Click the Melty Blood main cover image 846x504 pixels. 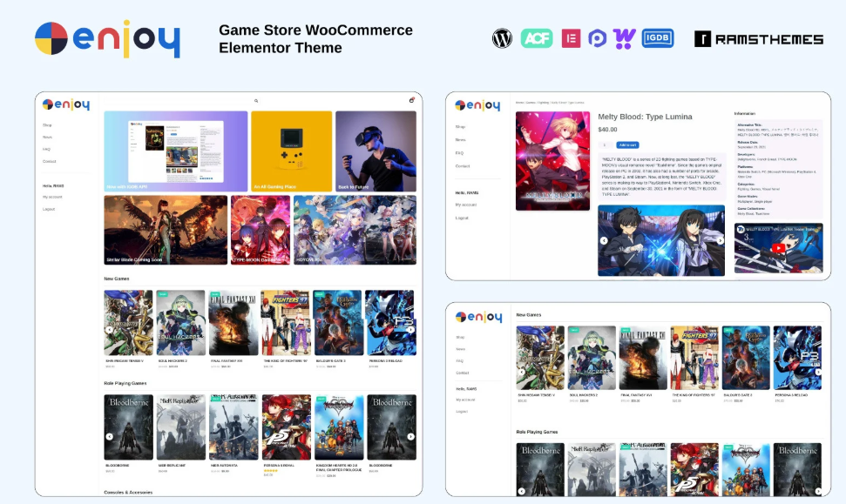click(552, 161)
